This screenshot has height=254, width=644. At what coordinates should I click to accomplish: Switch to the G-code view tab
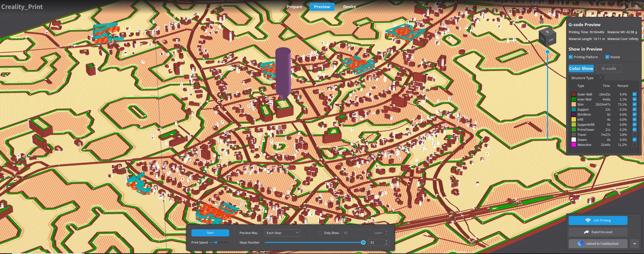coord(609,69)
